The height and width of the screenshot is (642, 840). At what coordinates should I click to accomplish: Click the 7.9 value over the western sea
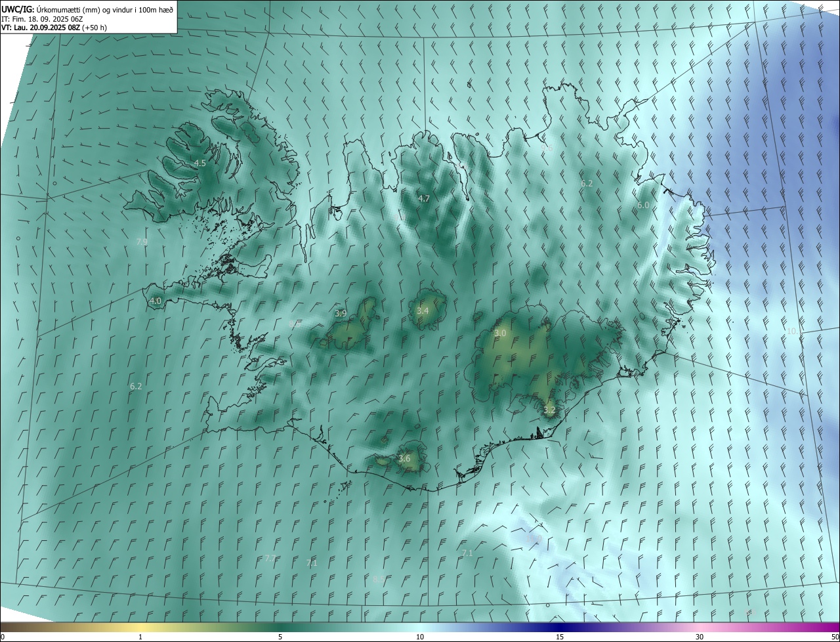pyautogui.click(x=142, y=242)
